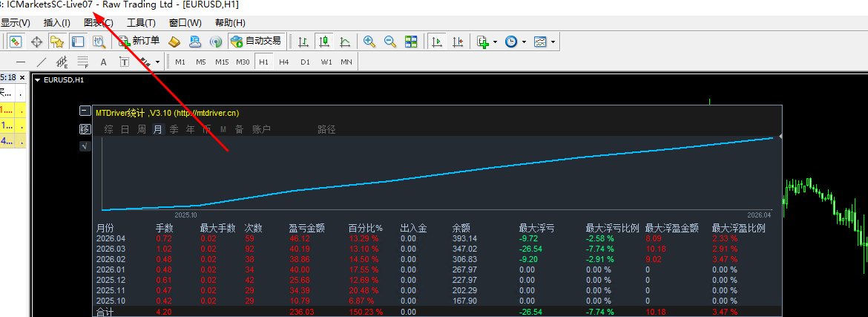
Task: Switch timeframe to M5
Action: [201, 62]
